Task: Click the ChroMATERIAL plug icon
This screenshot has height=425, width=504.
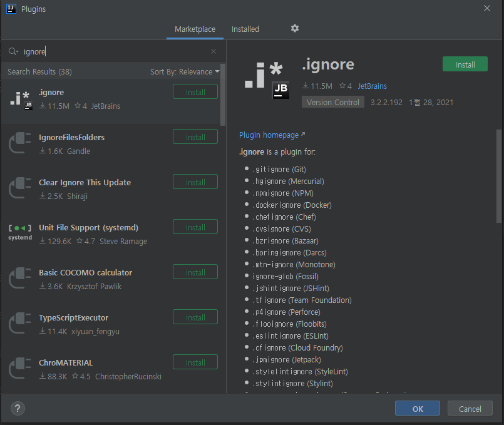Action: pos(20,368)
